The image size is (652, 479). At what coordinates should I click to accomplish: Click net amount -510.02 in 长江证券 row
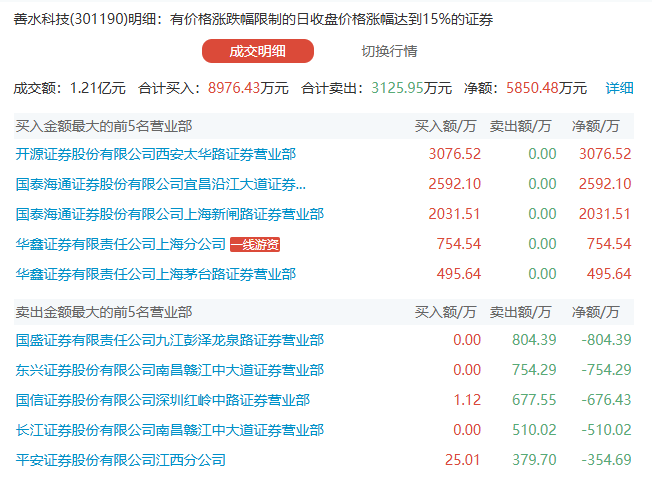click(x=606, y=430)
